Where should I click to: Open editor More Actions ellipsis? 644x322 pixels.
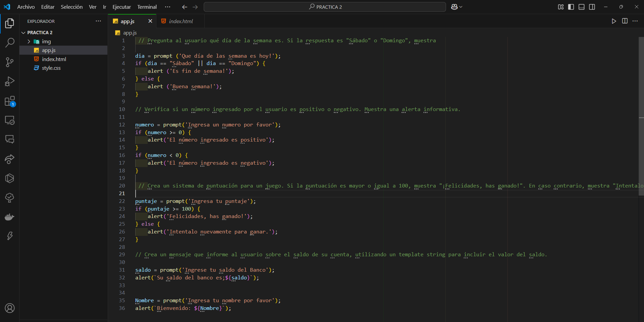coord(635,21)
